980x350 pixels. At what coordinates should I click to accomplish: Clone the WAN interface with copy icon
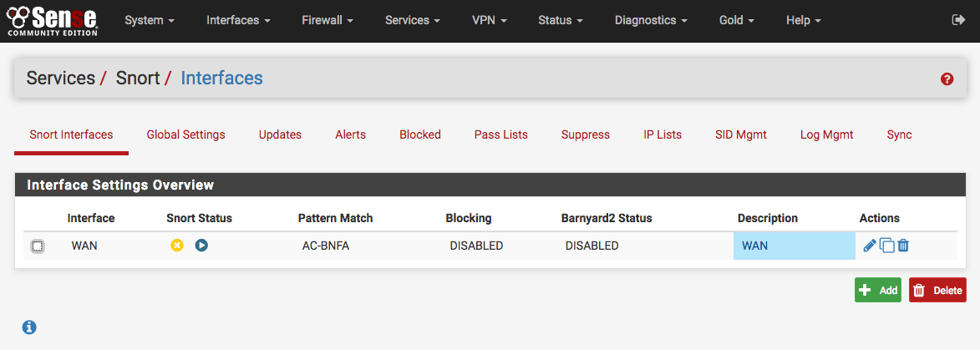click(887, 246)
